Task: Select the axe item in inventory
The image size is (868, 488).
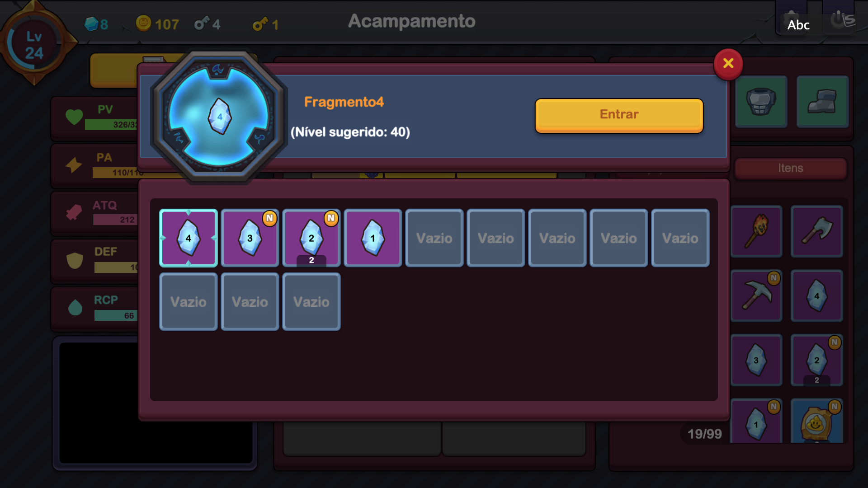Action: coord(816,231)
